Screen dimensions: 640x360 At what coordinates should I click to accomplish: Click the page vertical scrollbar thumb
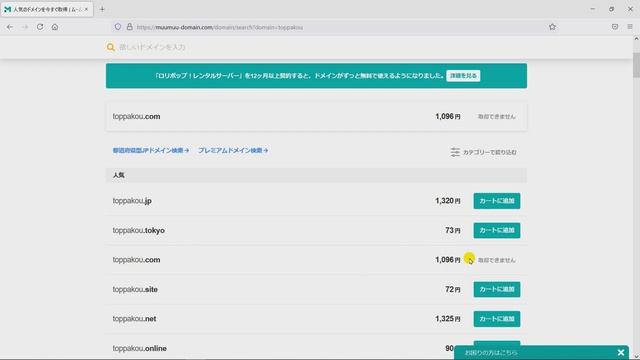(636, 64)
